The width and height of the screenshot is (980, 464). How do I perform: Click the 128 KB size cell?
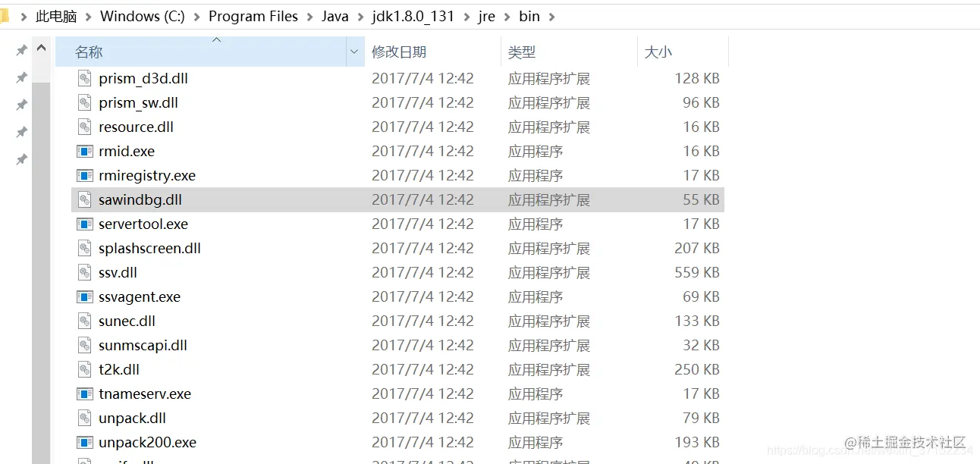696,78
